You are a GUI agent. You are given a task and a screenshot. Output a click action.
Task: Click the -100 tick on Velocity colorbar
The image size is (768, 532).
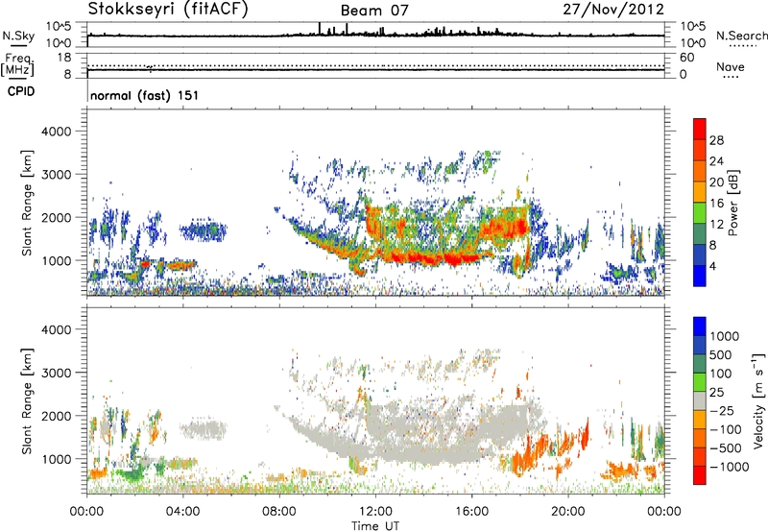tap(725, 429)
